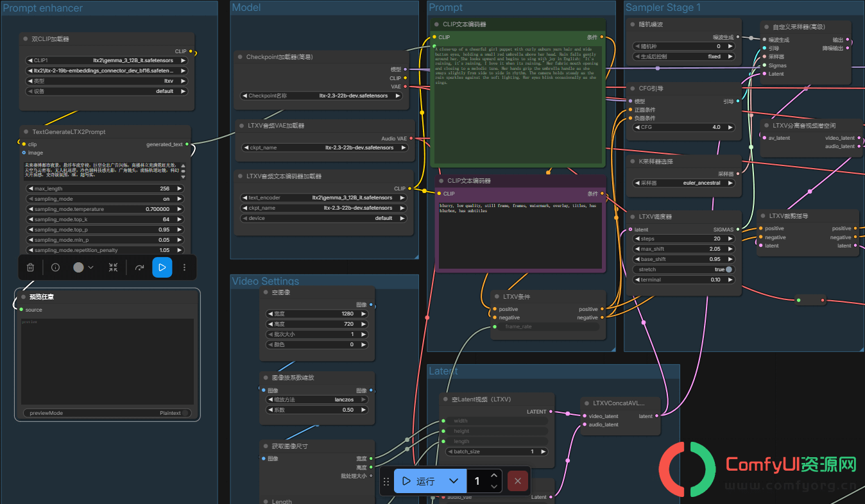Image resolution: width=865 pixels, height=504 pixels.
Task: Select previous Checkpoint名称 with left arrow
Action: click(244, 96)
